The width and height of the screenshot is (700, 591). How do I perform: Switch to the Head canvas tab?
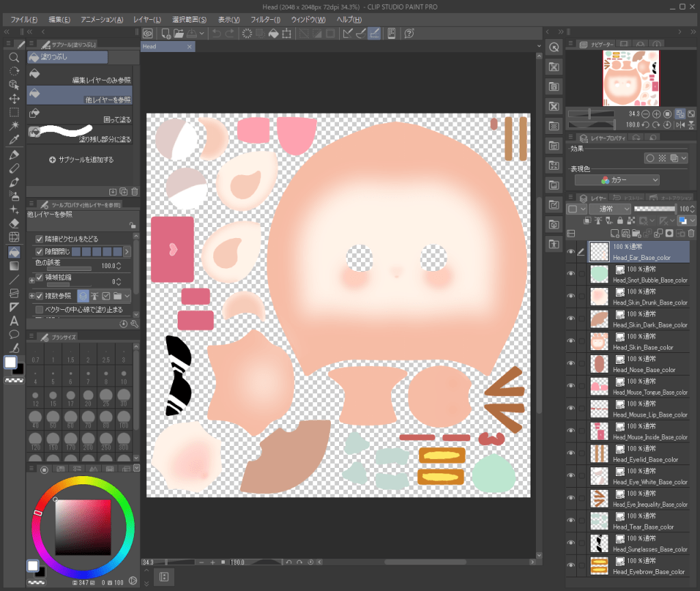(x=150, y=47)
